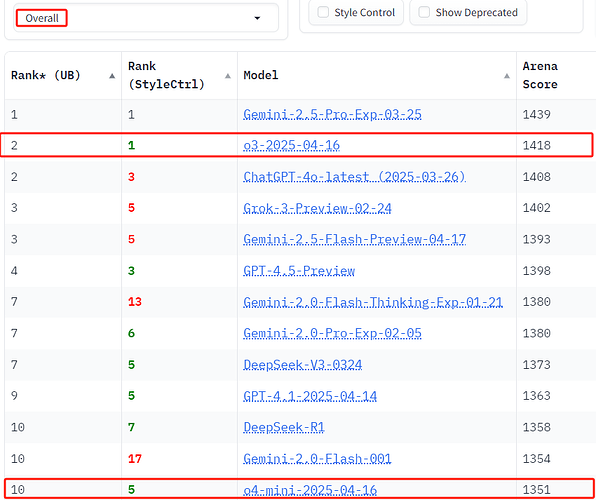Open the Gemini-2.5-Flash-Preview-04-17 link
This screenshot has height=500, width=596.
click(355, 239)
